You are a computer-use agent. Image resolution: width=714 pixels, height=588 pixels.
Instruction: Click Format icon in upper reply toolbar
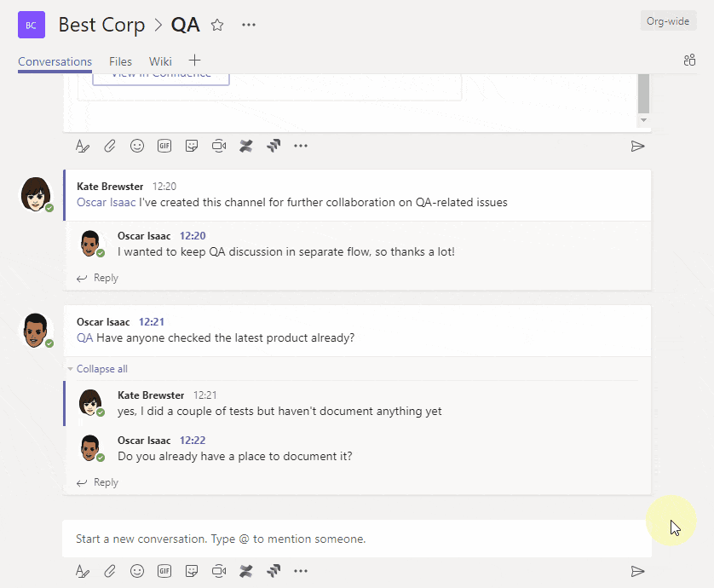[82, 147]
